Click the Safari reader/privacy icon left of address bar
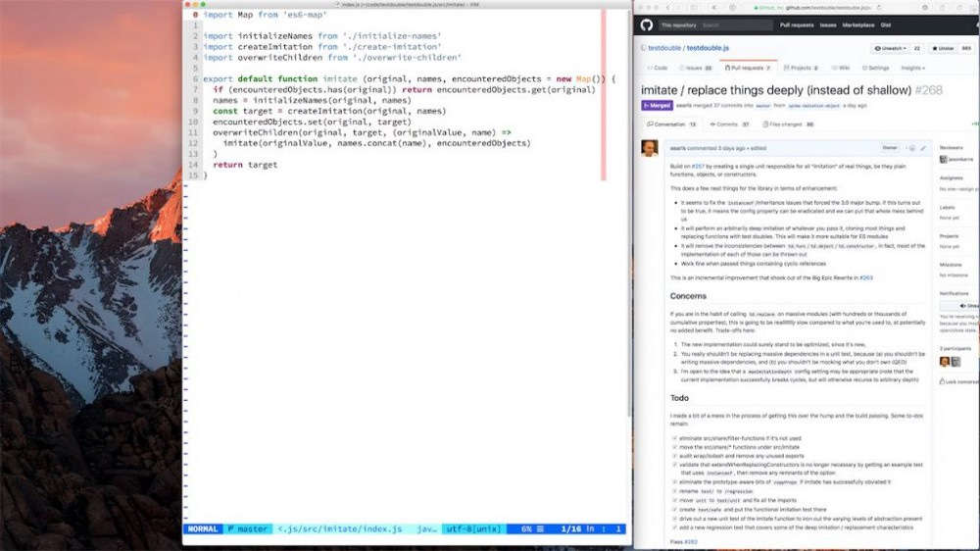980x551 pixels. tap(732, 8)
